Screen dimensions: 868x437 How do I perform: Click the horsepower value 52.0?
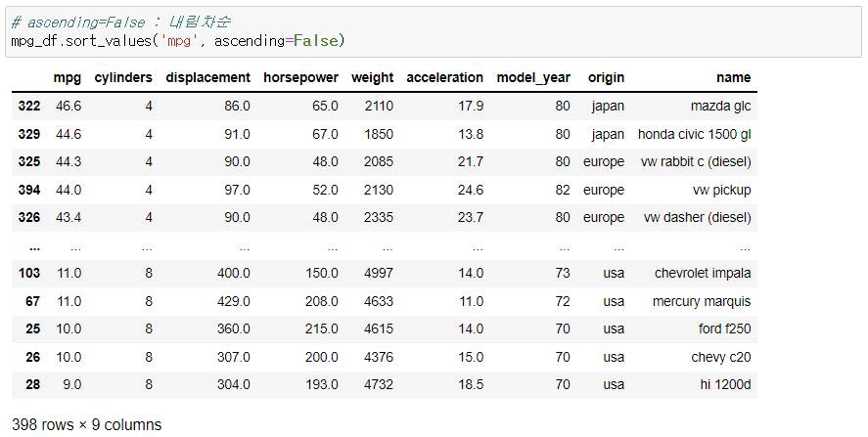tap(325, 191)
